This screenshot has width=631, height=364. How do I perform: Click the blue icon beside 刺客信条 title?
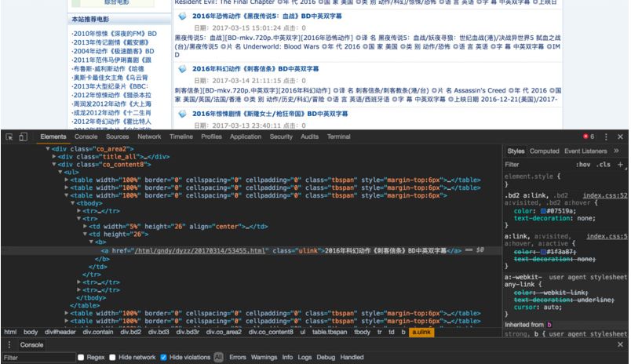coord(182,69)
